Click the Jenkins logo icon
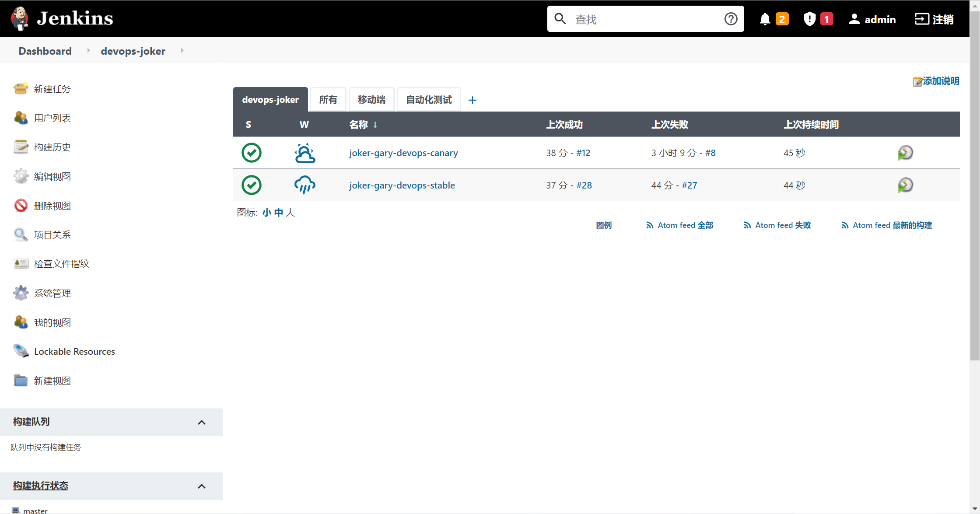The width and height of the screenshot is (980, 514). point(19,18)
